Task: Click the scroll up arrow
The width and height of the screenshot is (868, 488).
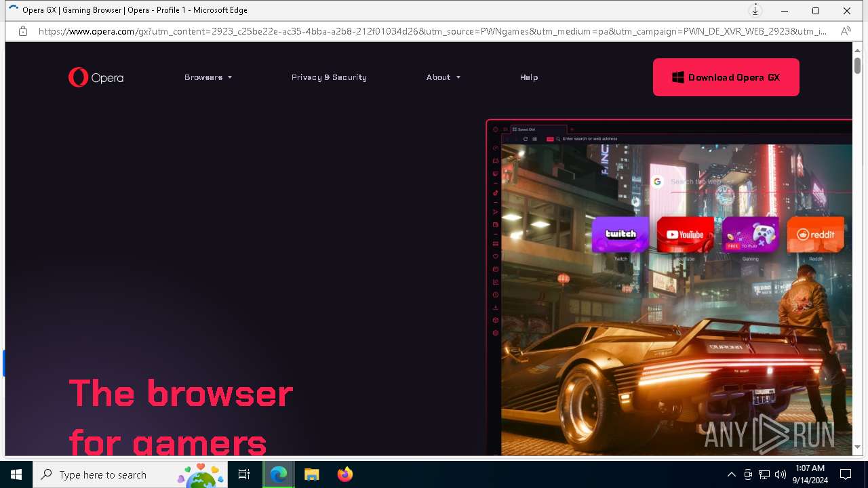Action: pos(857,49)
